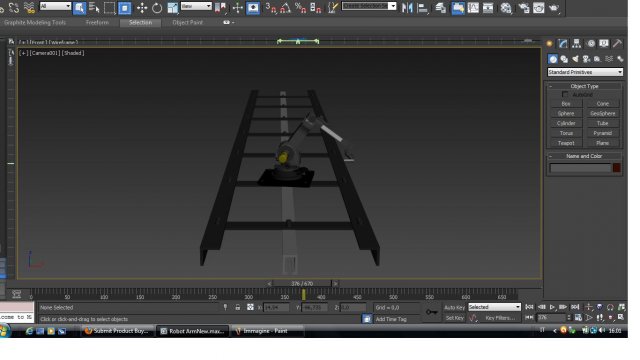Switch to the Selection ribbon tab
Image resolution: width=640 pixels, height=360 pixels.
[x=140, y=22]
